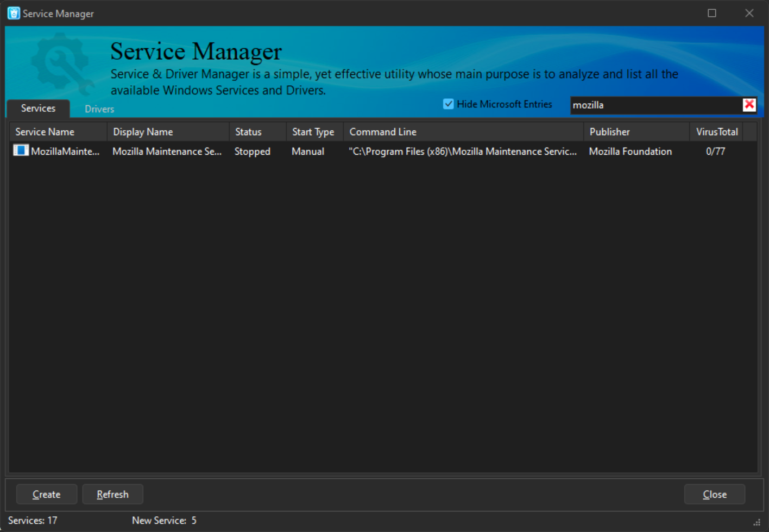Sort by the Status column header
The image size is (769, 532).
click(258, 132)
